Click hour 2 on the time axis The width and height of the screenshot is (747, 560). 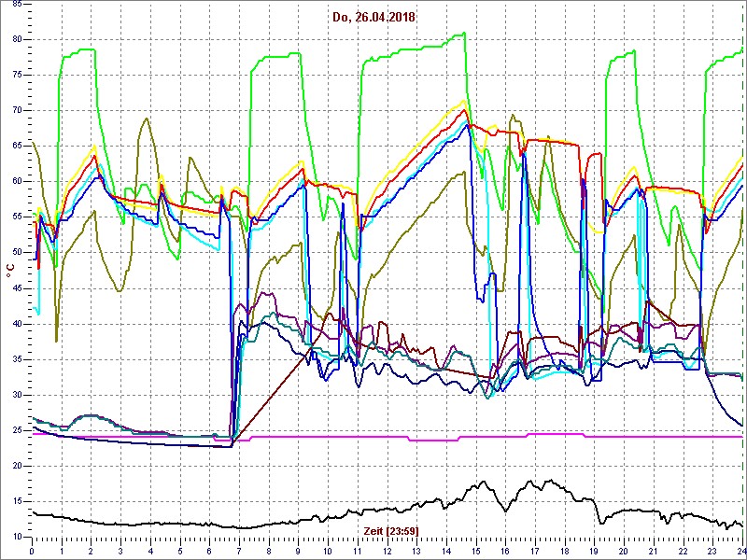[x=91, y=551]
